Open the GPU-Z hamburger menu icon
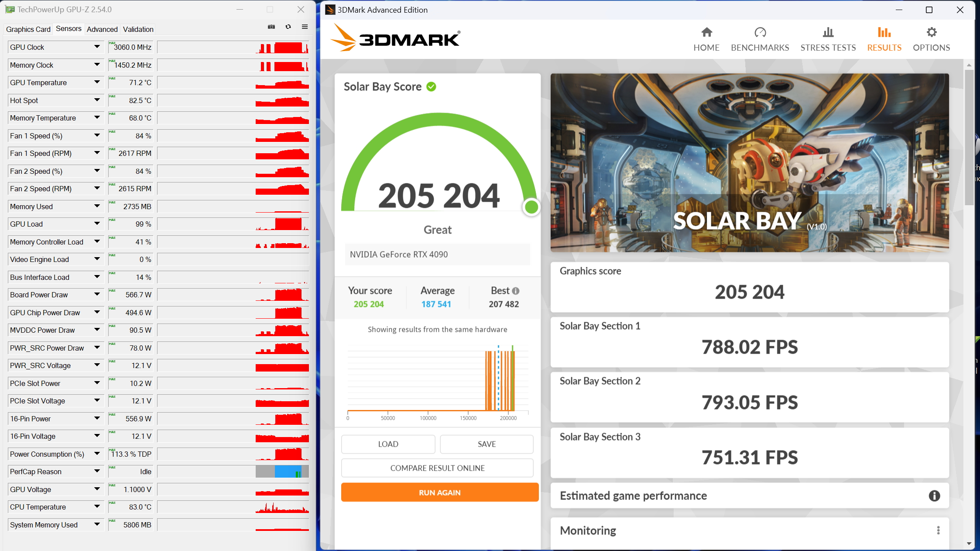980x551 pixels. pyautogui.click(x=305, y=27)
